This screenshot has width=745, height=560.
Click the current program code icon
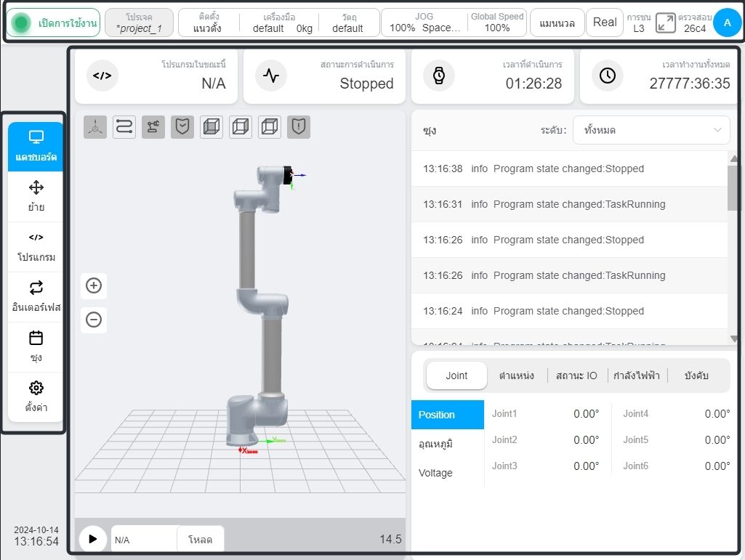102,76
